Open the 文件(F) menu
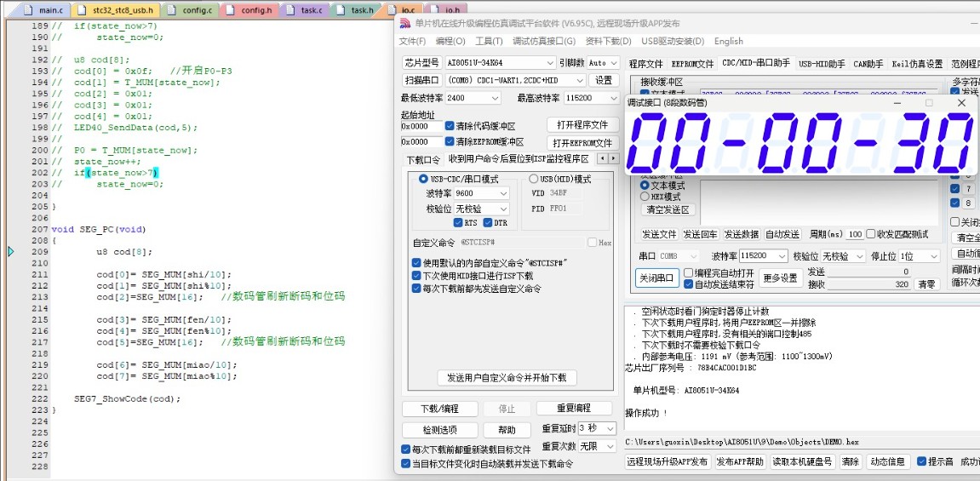This screenshot has width=980, height=481. [412, 41]
